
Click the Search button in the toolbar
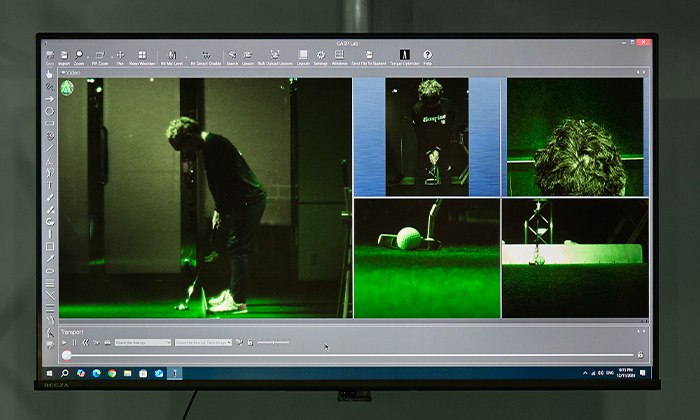pos(232,57)
